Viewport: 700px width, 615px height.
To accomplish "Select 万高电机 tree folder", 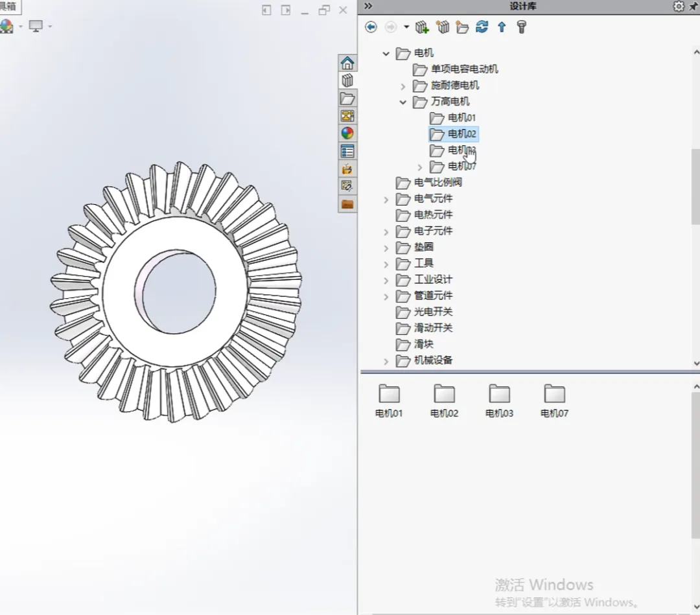I will coord(441,102).
